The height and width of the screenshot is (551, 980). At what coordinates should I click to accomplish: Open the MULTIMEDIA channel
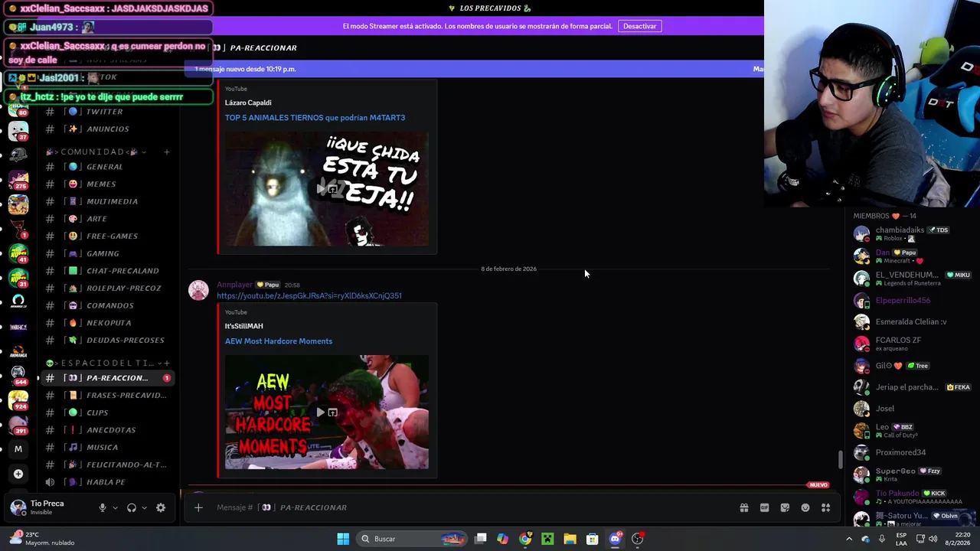(x=106, y=201)
